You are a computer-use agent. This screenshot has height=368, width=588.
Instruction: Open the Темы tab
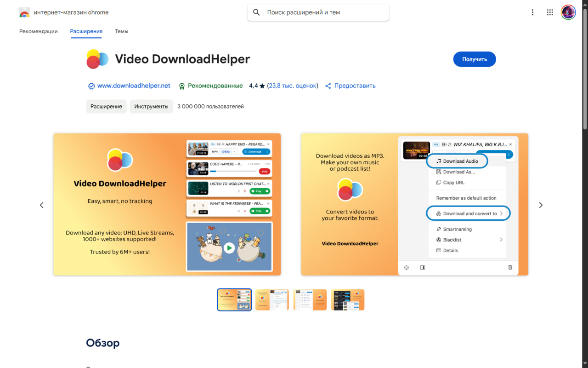[x=121, y=31]
